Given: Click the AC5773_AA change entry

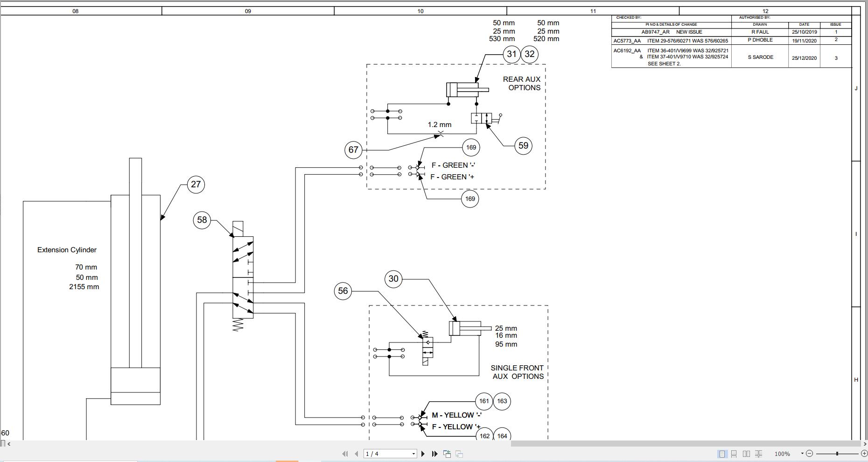Looking at the screenshot, I should (671, 41).
